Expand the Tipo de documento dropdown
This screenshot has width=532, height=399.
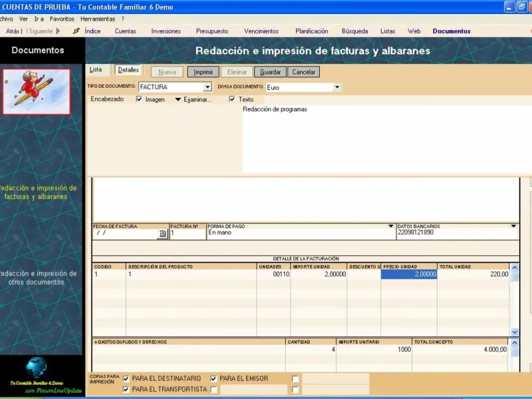click(207, 87)
